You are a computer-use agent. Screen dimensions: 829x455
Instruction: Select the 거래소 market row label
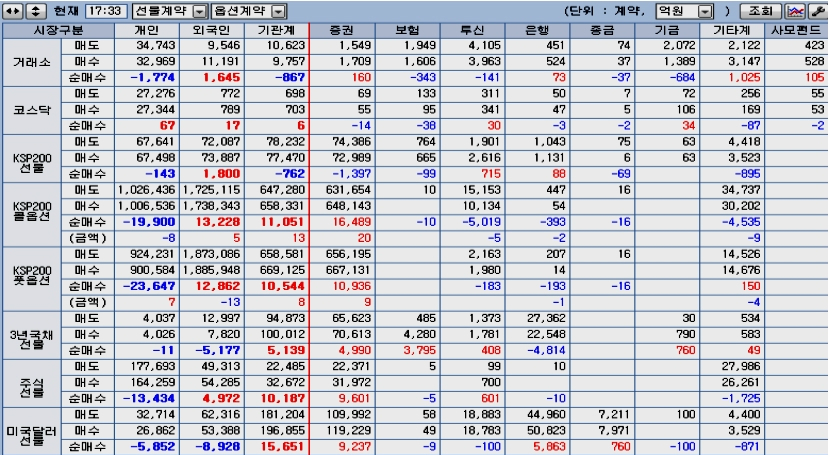tap(32, 62)
